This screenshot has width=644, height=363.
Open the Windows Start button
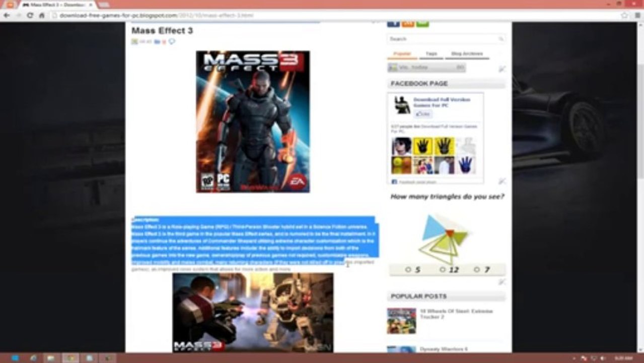[x=14, y=358]
